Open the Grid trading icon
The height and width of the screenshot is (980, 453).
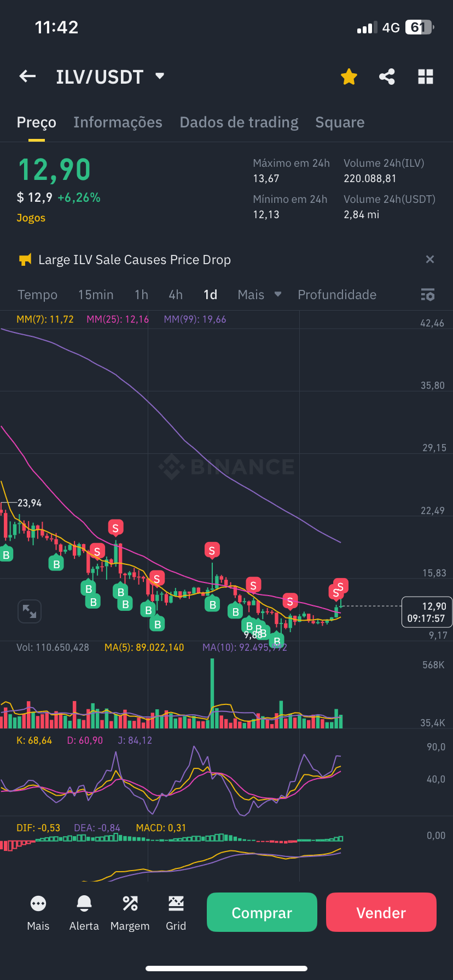(x=176, y=912)
